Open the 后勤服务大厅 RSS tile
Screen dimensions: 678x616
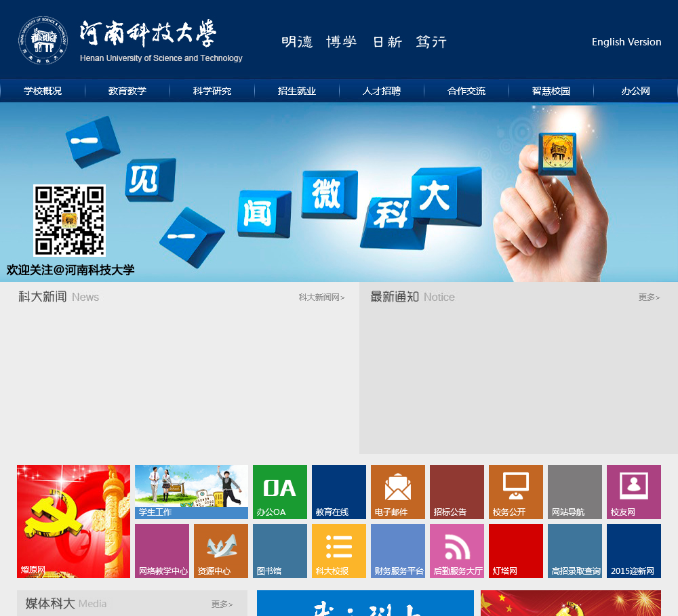click(x=457, y=551)
